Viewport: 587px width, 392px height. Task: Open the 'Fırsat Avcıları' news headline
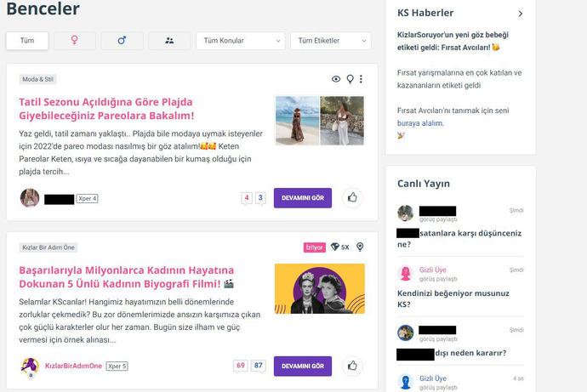click(x=453, y=41)
